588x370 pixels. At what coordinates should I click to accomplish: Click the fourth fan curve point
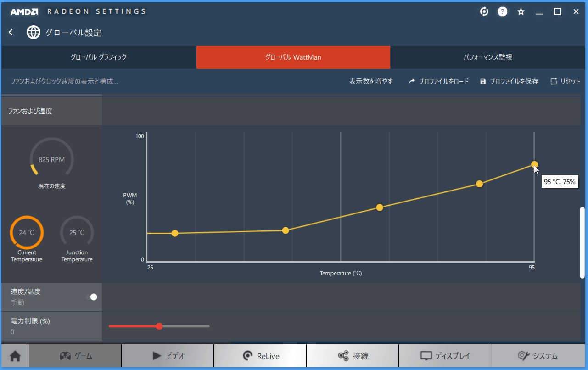pyautogui.click(x=479, y=184)
